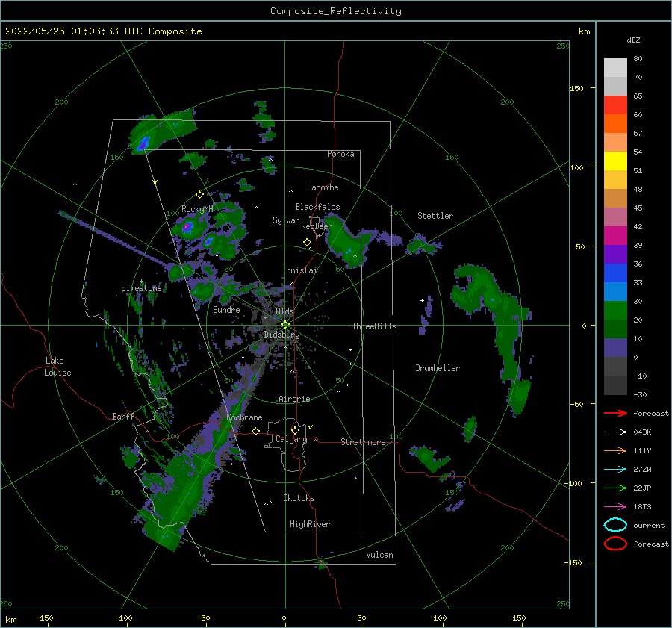Pick the red 60-65 dBZ swatch
Viewport: 672px width, 628px height.
615,105
